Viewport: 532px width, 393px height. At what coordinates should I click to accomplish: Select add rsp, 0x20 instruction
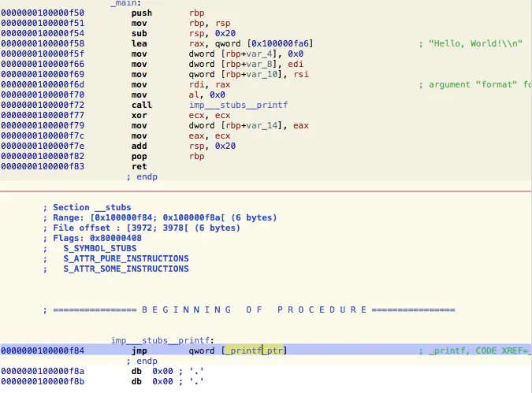184,146
